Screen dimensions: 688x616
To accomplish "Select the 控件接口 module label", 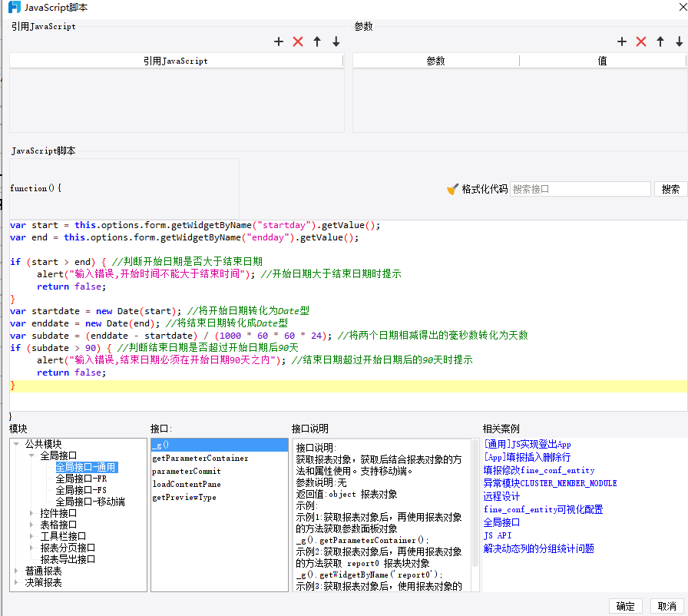I will click(58, 513).
